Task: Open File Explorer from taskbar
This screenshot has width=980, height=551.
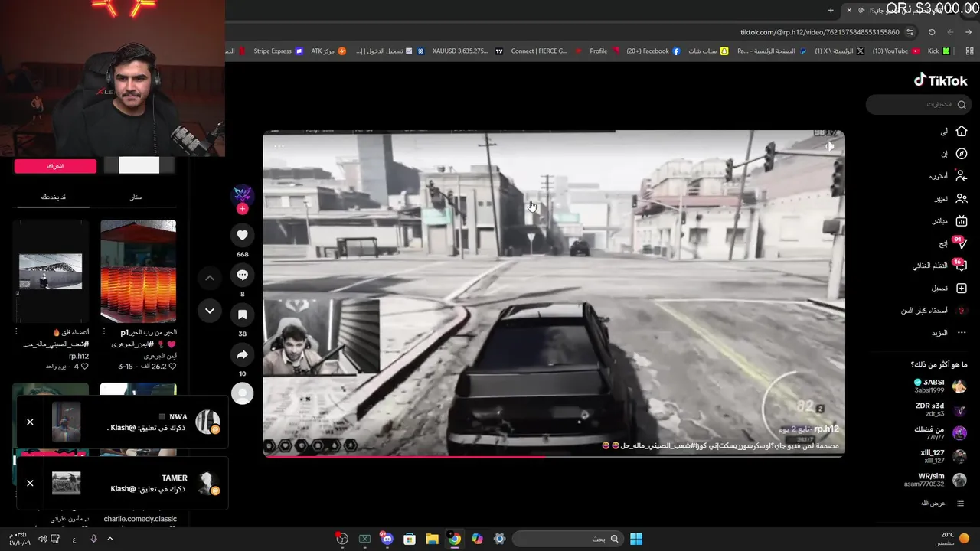Action: coord(432,539)
